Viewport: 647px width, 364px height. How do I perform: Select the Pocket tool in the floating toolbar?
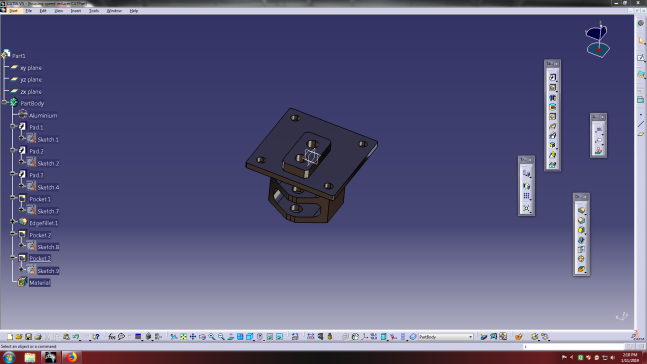(x=553, y=87)
